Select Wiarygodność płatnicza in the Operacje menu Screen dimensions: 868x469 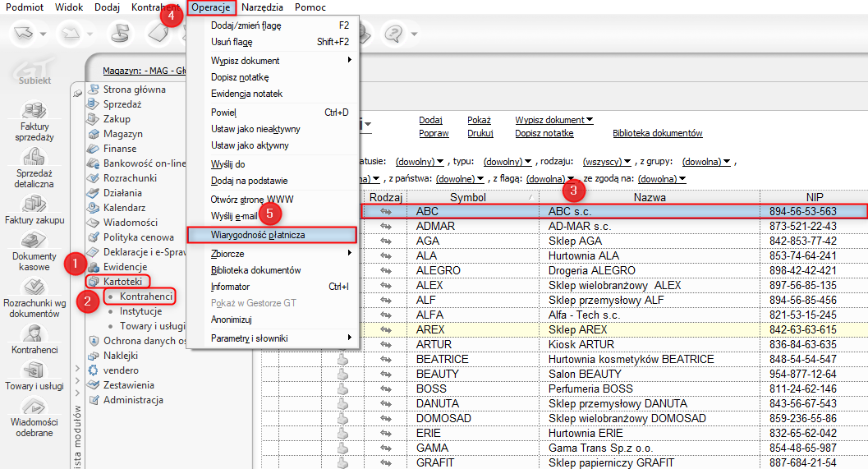point(258,235)
